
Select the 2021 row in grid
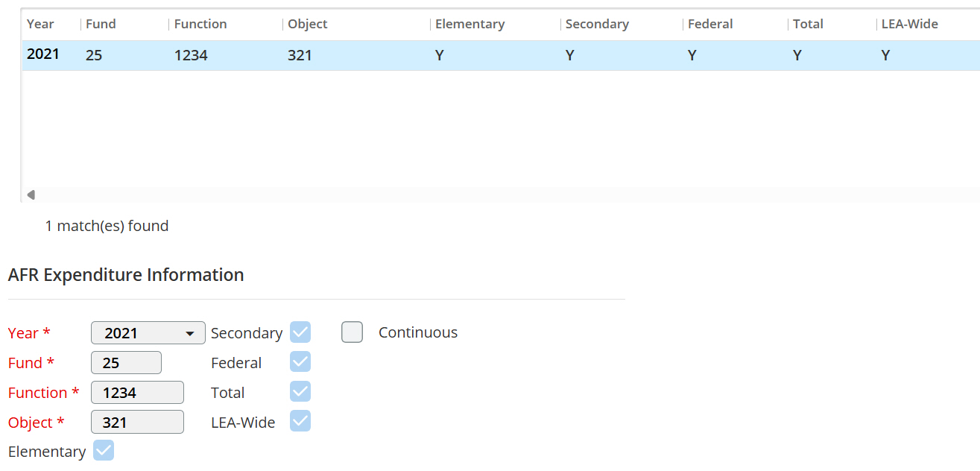click(298, 55)
